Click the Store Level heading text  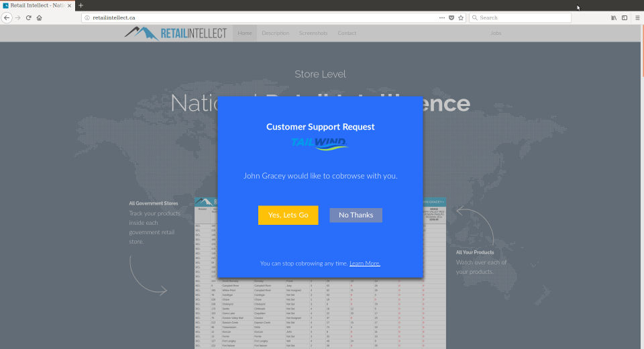(x=321, y=74)
